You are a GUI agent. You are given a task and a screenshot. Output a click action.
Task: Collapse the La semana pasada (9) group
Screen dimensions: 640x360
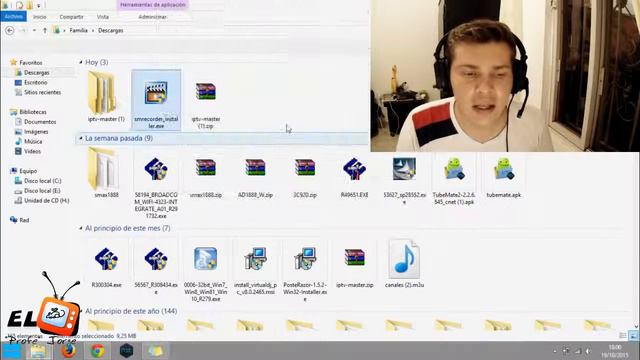click(81, 138)
